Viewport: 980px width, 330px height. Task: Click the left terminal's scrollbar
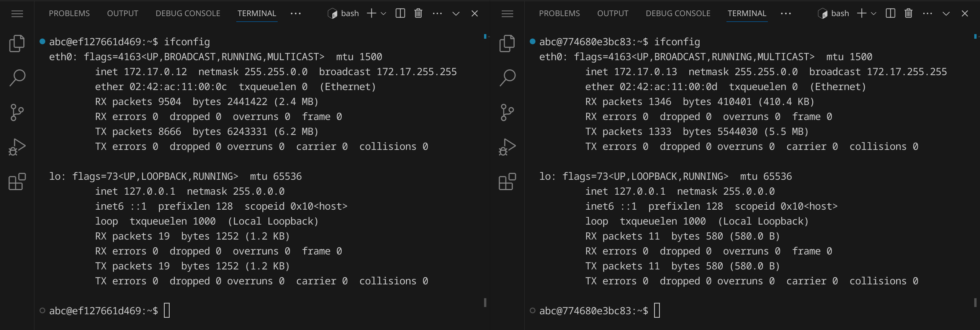(485, 302)
